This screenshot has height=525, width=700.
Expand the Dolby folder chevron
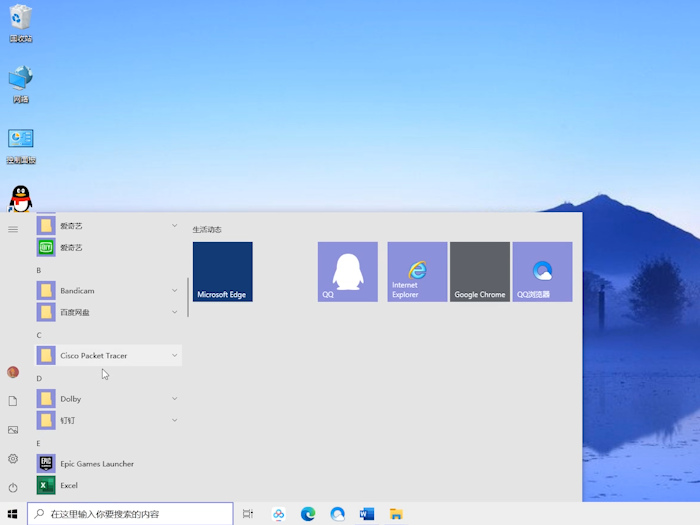pos(175,398)
